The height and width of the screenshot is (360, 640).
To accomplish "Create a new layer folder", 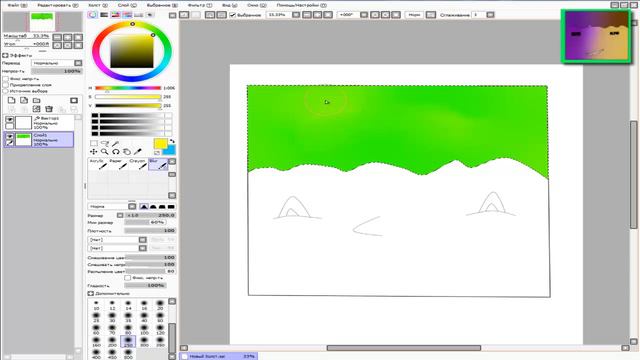I will point(37,100).
